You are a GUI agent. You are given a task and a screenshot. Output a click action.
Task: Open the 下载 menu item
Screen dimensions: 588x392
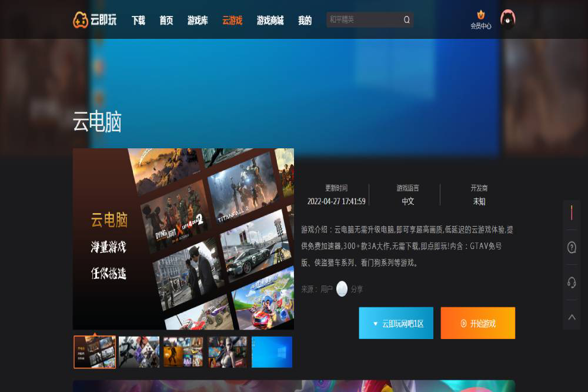click(x=138, y=20)
